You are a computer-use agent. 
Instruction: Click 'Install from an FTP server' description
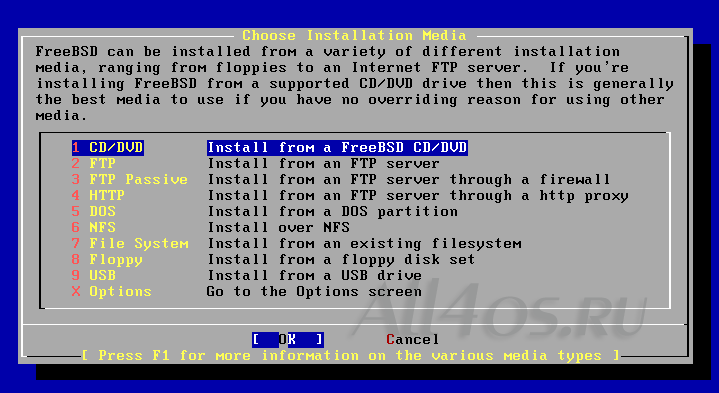tap(324, 164)
